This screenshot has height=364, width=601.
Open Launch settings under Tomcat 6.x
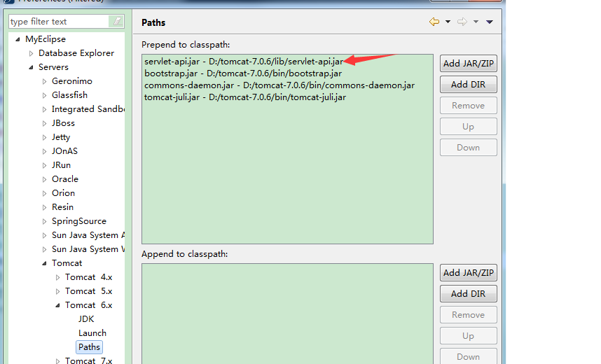point(92,333)
